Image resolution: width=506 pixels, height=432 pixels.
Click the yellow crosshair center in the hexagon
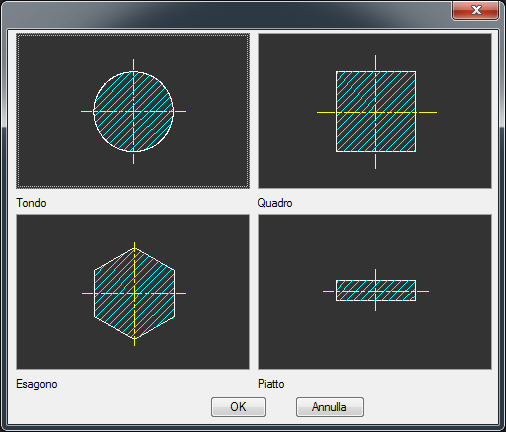pyautogui.click(x=134, y=294)
